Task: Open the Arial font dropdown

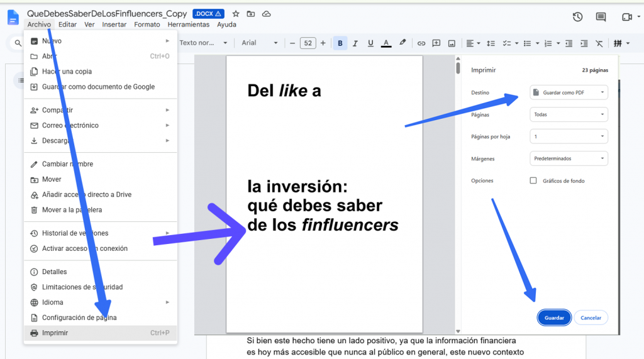Action: [260, 43]
